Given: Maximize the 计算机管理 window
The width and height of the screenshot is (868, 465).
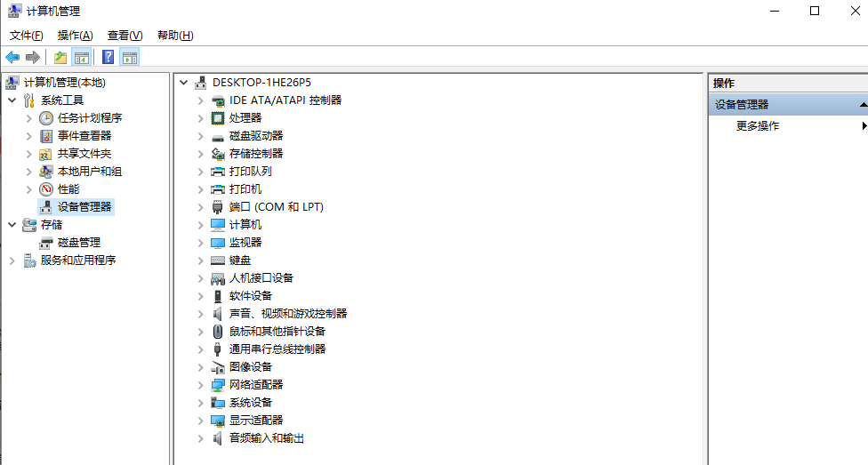Looking at the screenshot, I should pyautogui.click(x=815, y=11).
